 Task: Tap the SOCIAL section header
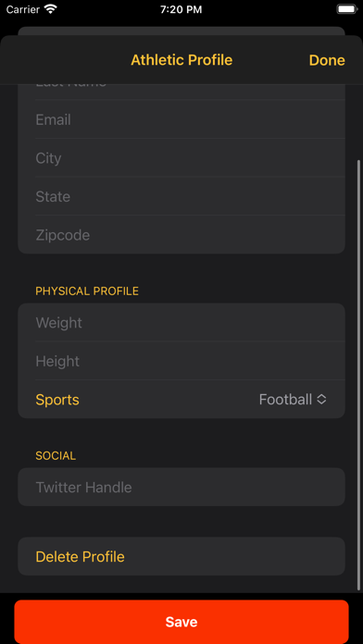point(56,455)
